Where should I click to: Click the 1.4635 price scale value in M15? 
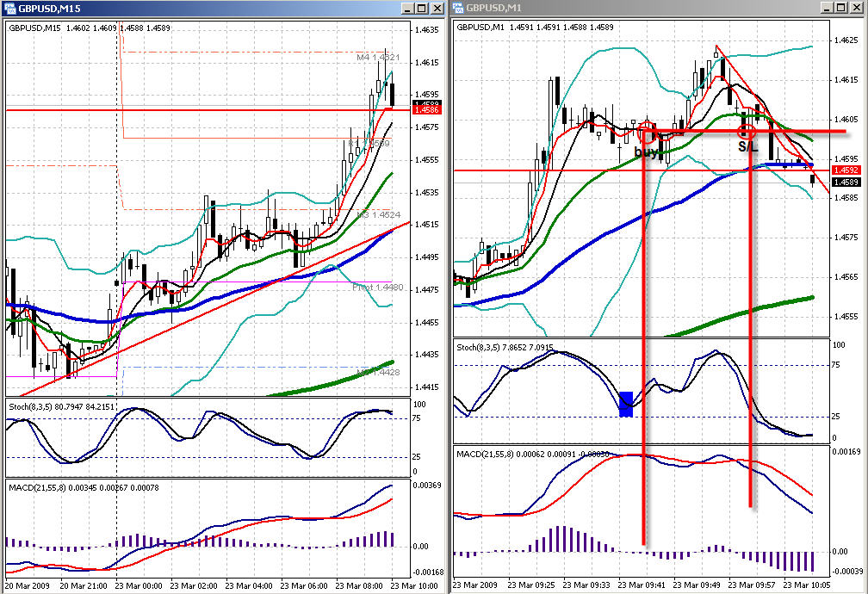(427, 30)
